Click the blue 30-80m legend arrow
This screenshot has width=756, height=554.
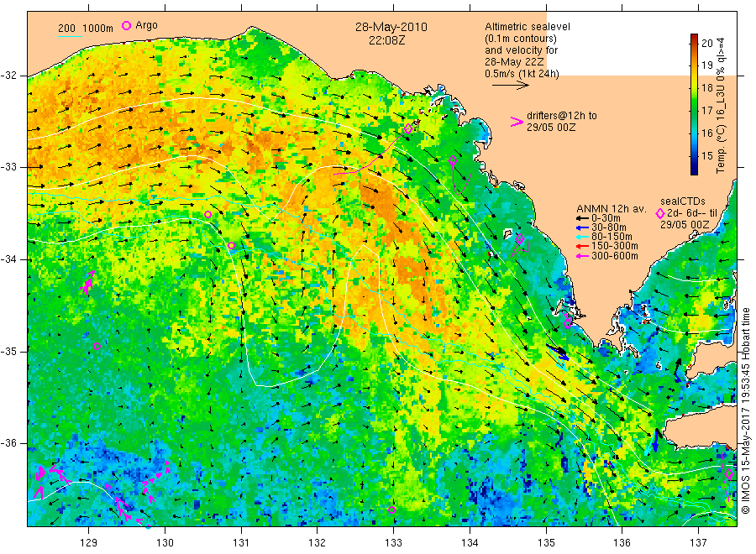[x=582, y=227]
